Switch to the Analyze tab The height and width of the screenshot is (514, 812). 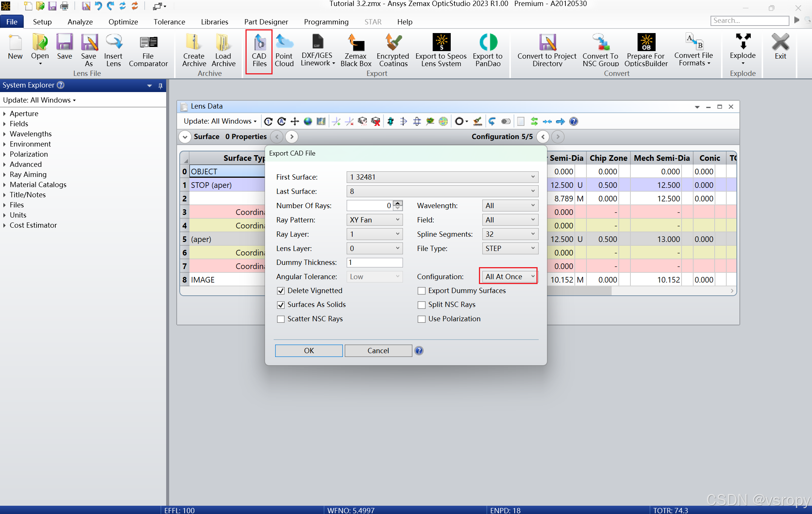tap(80, 22)
